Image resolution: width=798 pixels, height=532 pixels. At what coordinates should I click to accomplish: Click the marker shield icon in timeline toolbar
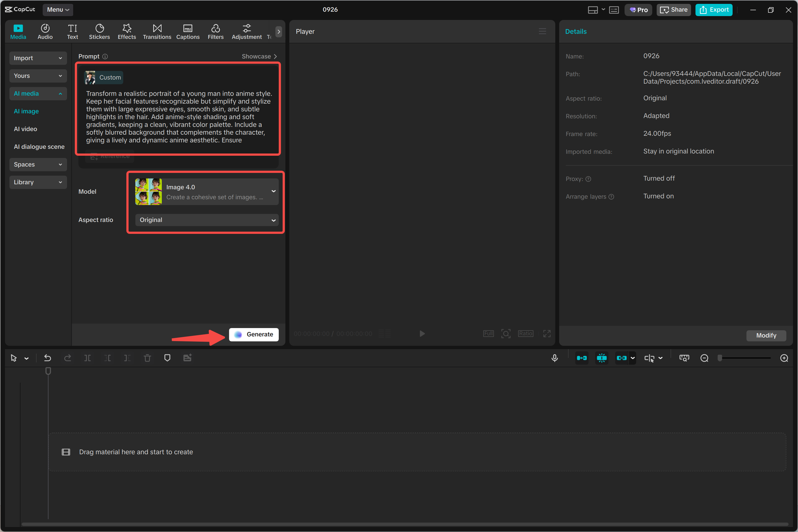click(167, 358)
